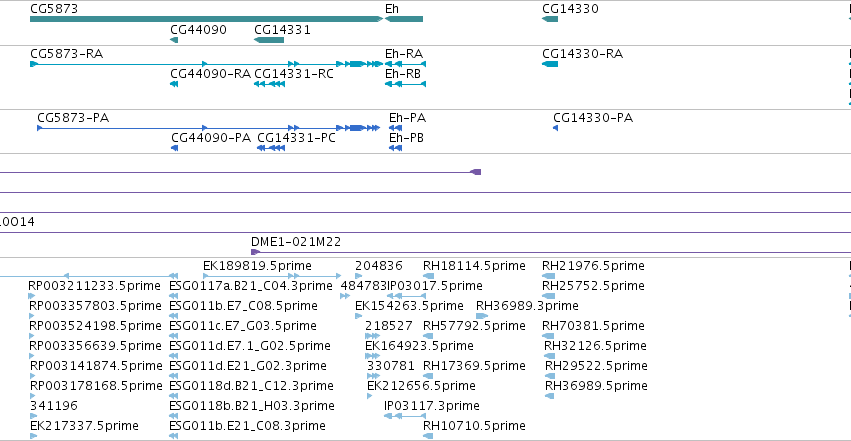Select CG44090-PA coding feature
This screenshot has height=441, width=851.
coord(175,148)
